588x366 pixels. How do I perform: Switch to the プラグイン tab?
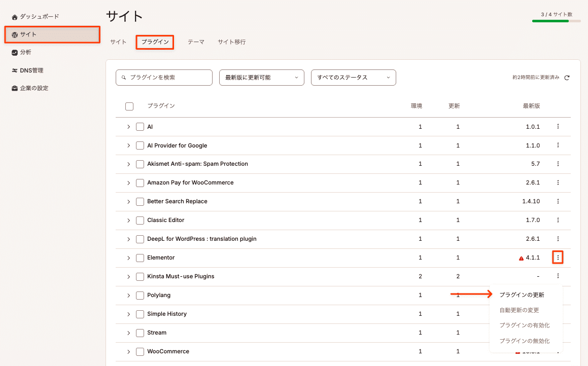pos(155,42)
